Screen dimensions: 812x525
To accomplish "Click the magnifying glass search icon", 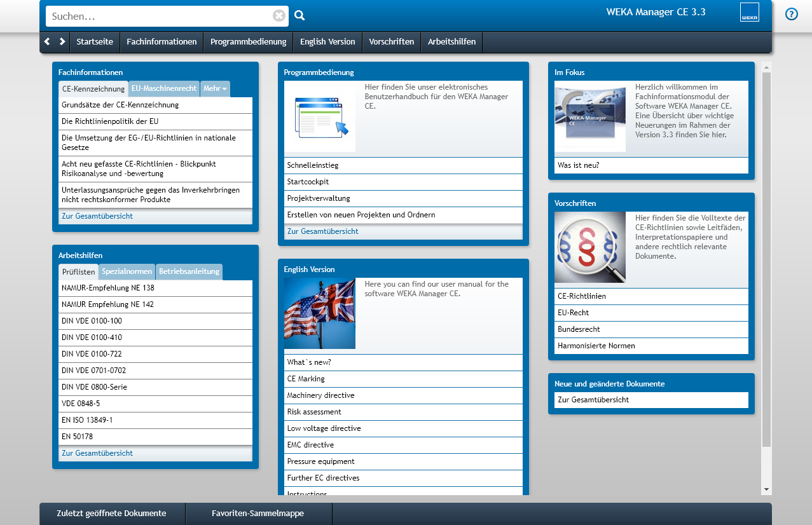I will click(x=299, y=16).
